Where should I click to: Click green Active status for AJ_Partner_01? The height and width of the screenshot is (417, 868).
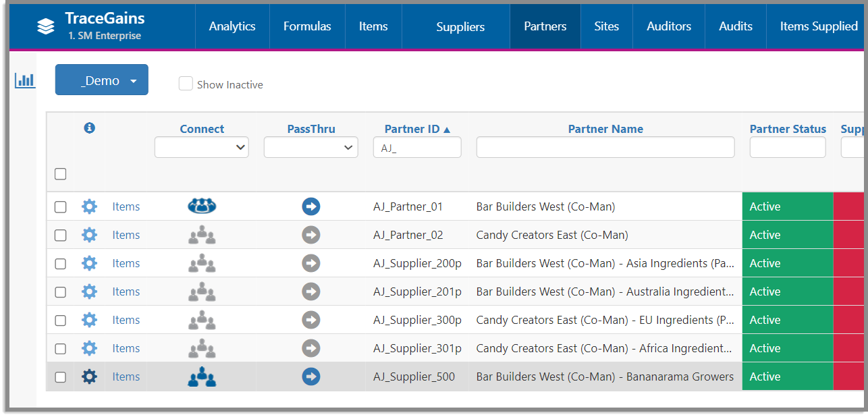click(x=788, y=206)
